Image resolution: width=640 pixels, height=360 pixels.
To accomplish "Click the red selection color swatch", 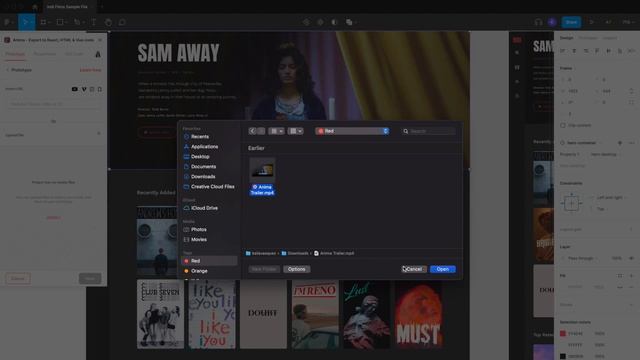I will click(563, 334).
